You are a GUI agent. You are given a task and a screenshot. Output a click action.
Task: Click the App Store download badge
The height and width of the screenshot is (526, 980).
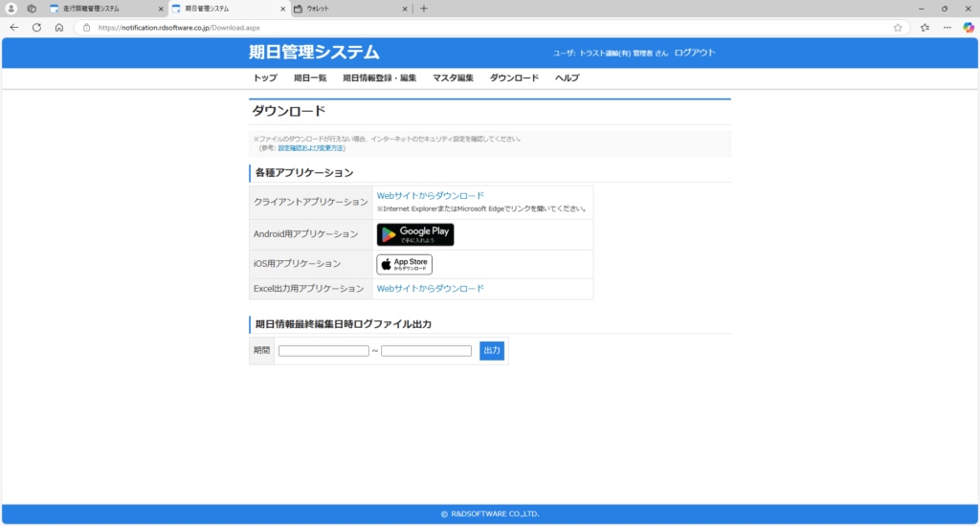(x=404, y=264)
